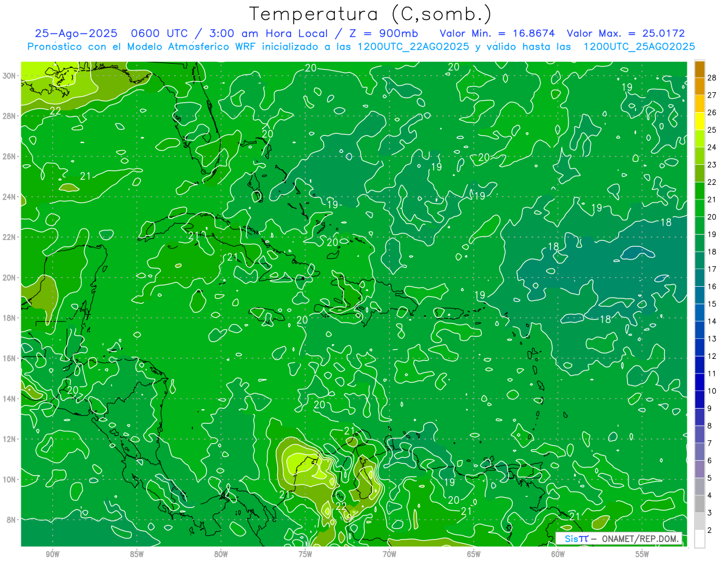Screen dimensions: 728x562
Task: Select the pressure level 'Z = 900mb'
Action: [385, 33]
